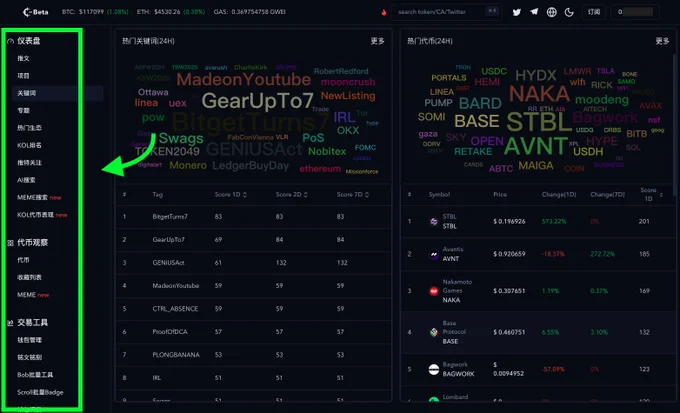The image size is (680, 413).
Task: Click the 代币观察 grid icon
Action: point(10,243)
